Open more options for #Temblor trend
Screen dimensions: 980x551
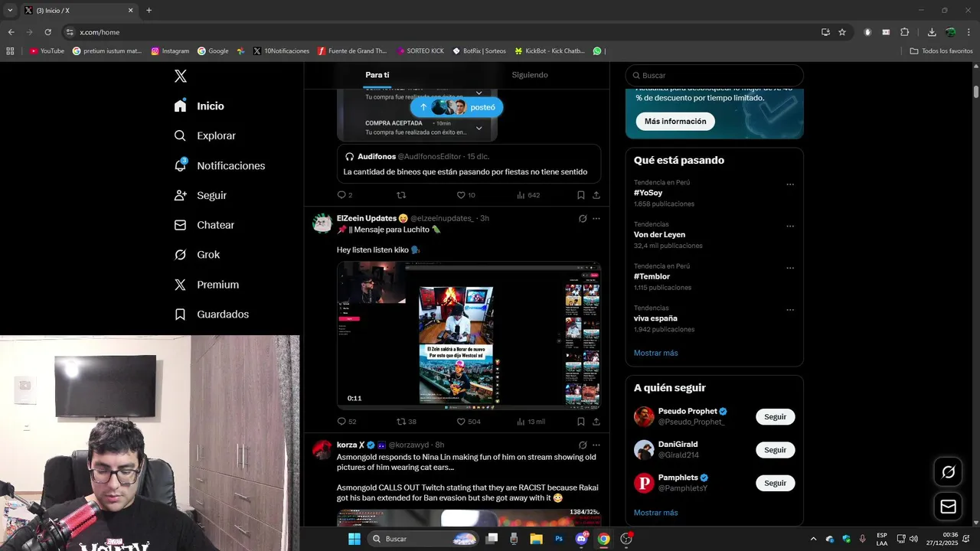tap(790, 269)
